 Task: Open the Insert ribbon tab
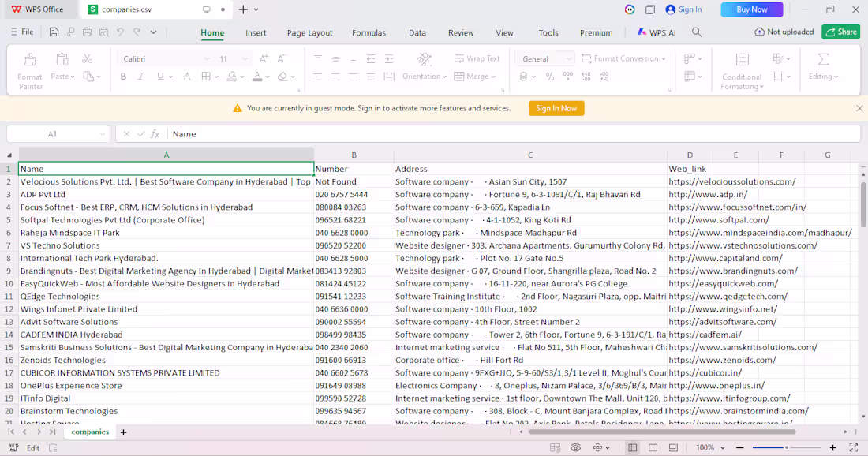[256, 32]
